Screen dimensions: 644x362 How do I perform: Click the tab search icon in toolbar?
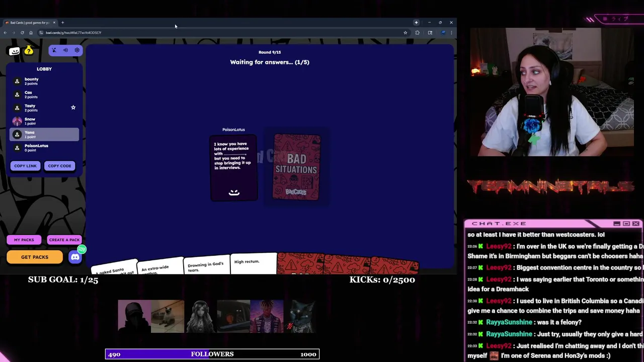430,33
